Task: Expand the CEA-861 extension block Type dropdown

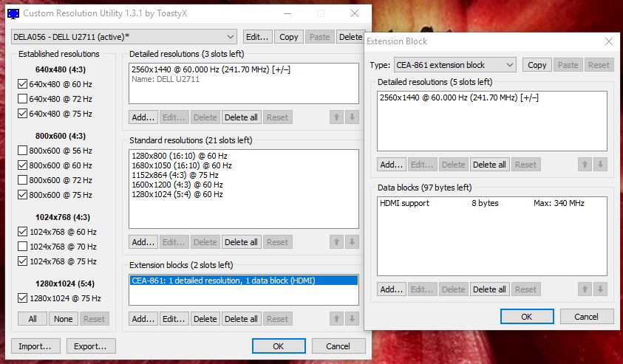Action: (454, 65)
